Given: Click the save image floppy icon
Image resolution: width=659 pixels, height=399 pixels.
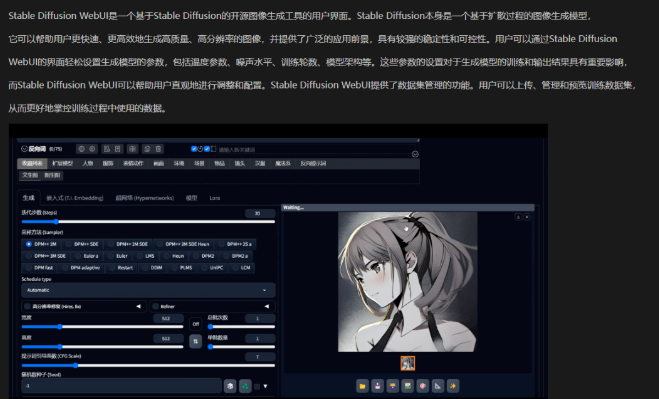Looking at the screenshot, I should tap(377, 386).
